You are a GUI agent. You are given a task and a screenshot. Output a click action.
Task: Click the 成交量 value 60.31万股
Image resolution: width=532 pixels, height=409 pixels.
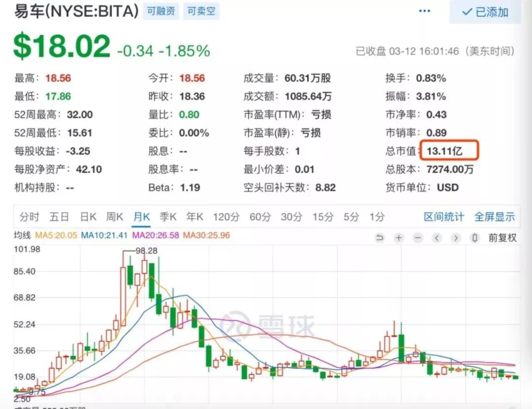point(308,78)
